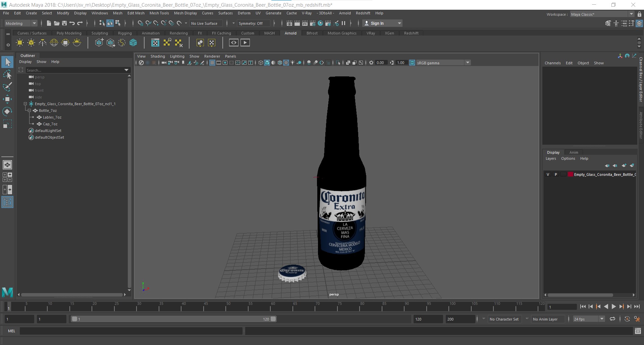This screenshot has width=644, height=345.
Task: Toggle Snap to curves
Action: point(148,23)
